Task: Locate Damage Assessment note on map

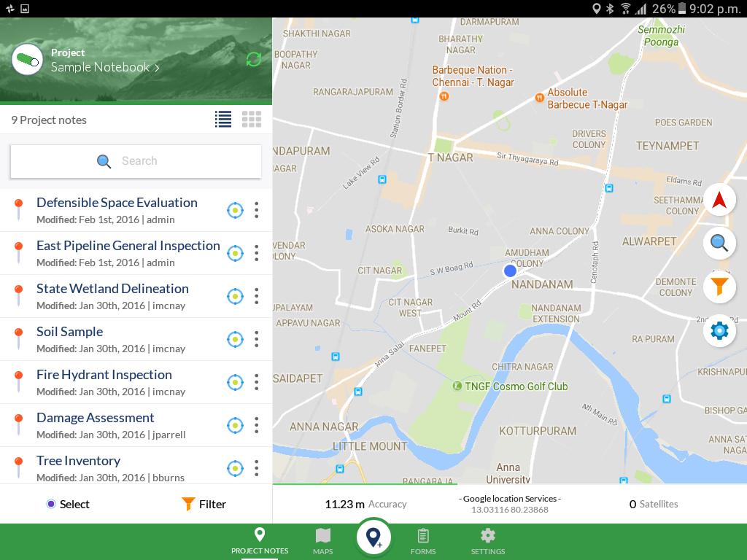Action: click(x=235, y=425)
